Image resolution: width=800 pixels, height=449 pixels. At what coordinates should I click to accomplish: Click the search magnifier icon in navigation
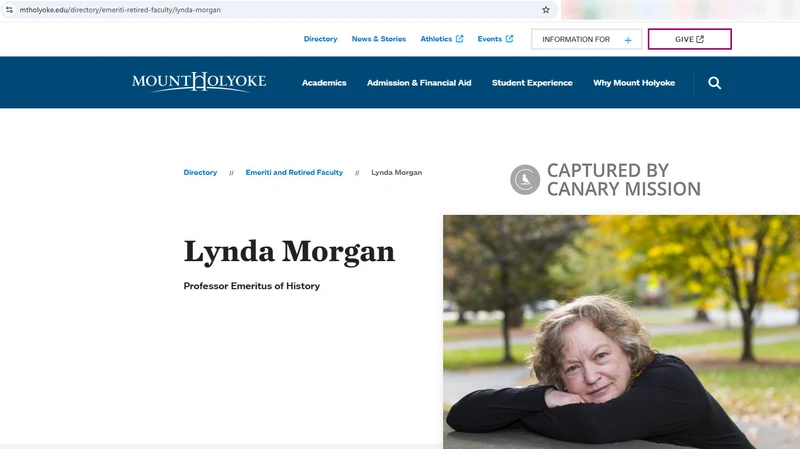[714, 83]
